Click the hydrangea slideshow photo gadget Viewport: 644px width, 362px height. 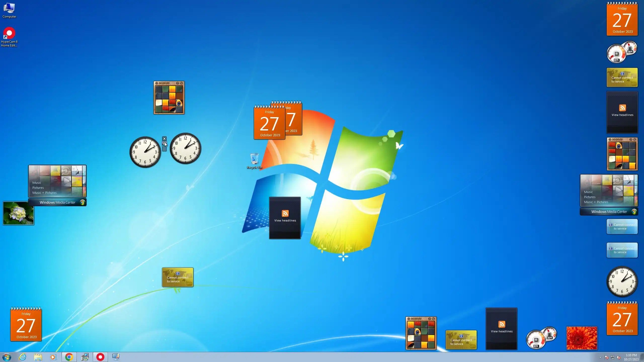pyautogui.click(x=18, y=213)
